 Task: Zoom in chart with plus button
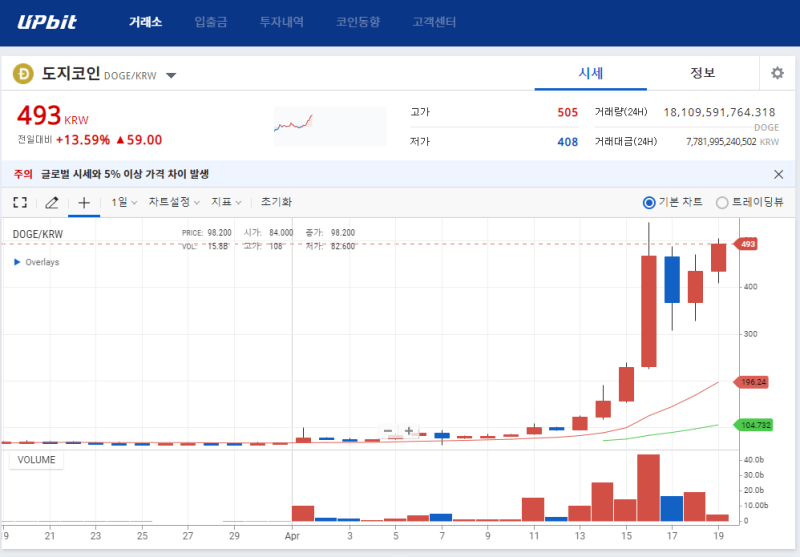(x=409, y=431)
